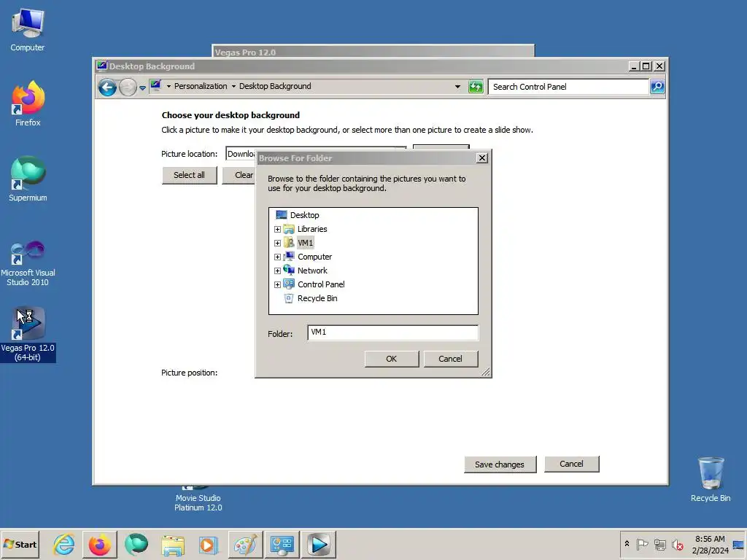747x560 pixels.
Task: Open the Firefox desktop shortcut
Action: tap(28, 104)
